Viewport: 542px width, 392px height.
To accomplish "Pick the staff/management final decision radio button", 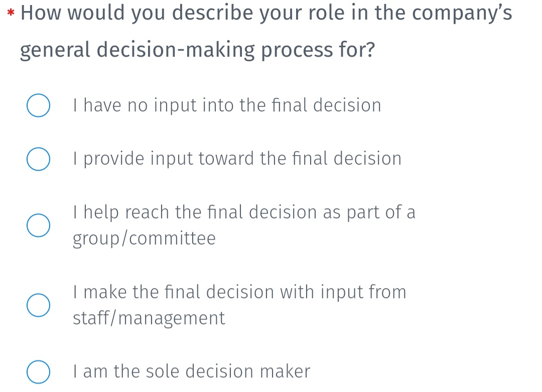I will coord(38,305).
